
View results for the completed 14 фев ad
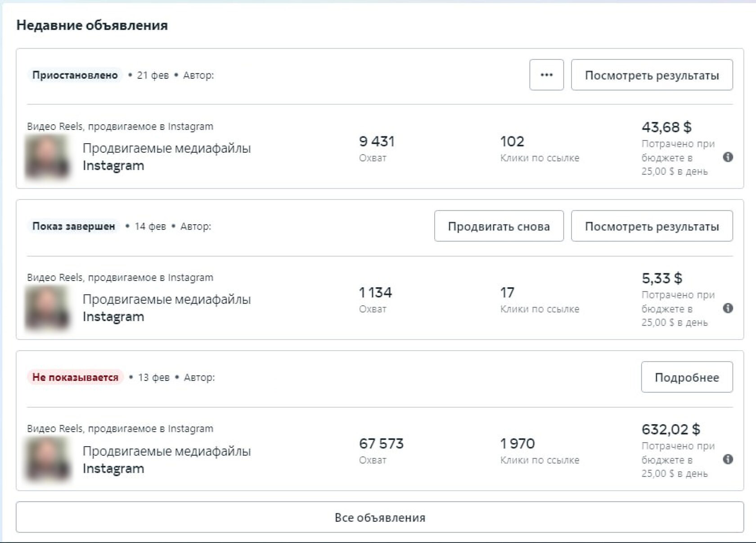[652, 226]
